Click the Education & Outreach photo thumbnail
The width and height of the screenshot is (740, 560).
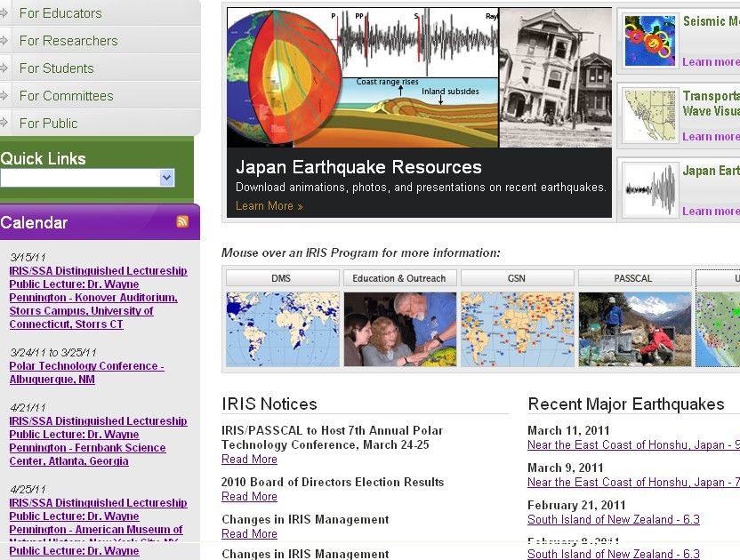399,329
